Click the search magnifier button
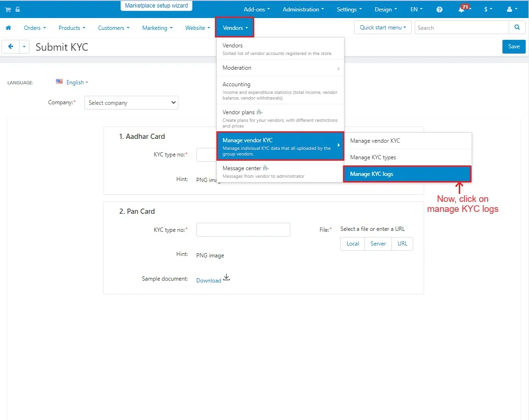Screen dimensions: 529x420 (x=517, y=27)
